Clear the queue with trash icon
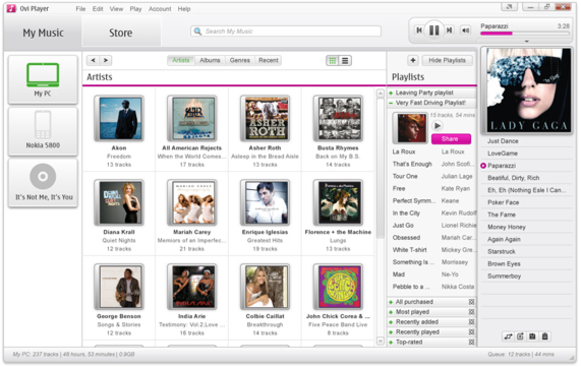 [x=545, y=336]
